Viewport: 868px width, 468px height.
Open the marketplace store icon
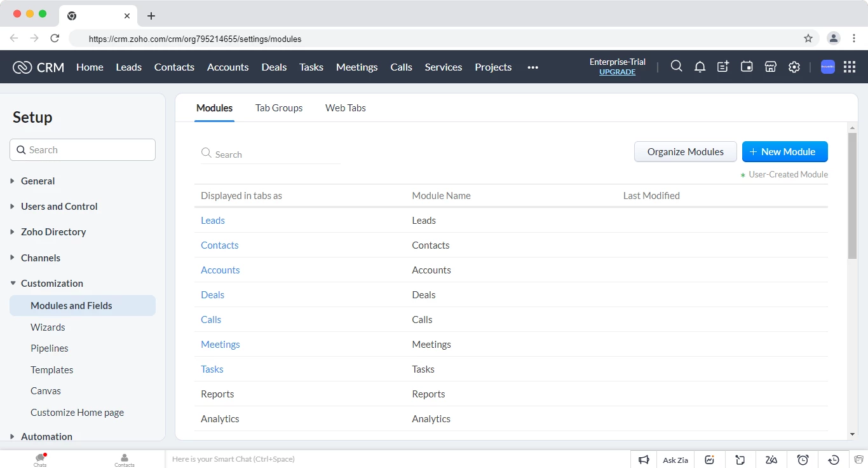click(x=770, y=67)
